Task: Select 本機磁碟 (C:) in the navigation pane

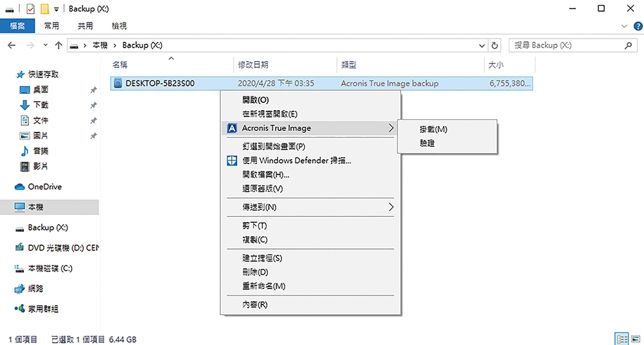Action: [x=50, y=268]
